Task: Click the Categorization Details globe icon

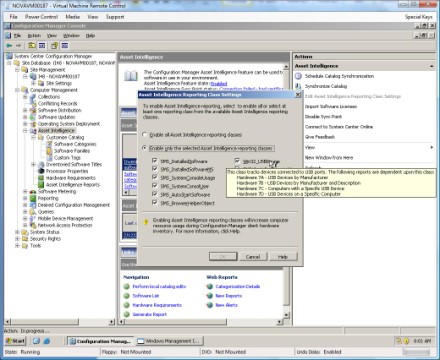Action: [210, 286]
